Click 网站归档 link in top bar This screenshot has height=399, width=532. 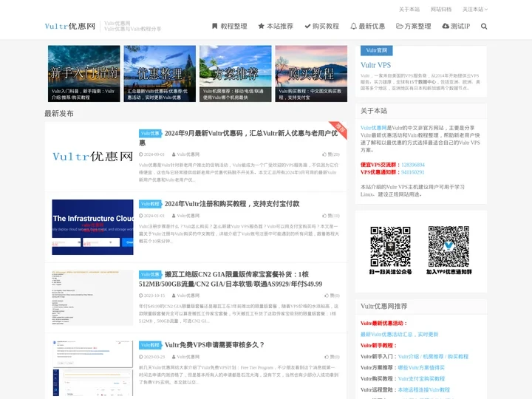(x=441, y=10)
